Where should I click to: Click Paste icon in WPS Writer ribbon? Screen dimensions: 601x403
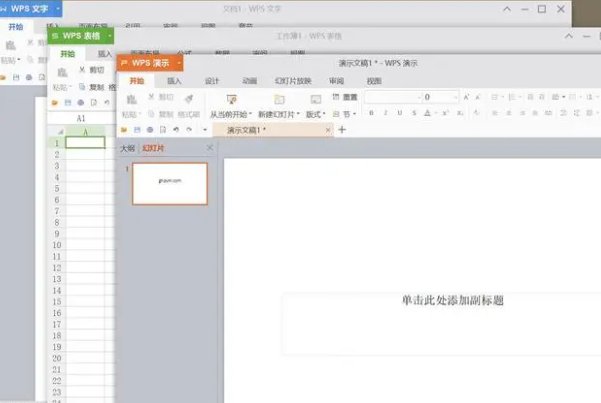click(x=10, y=45)
